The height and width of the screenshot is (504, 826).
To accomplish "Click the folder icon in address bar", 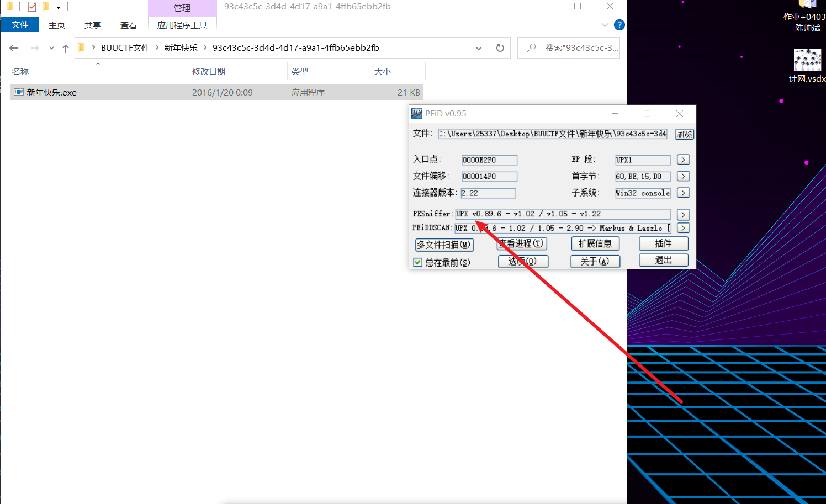I will pyautogui.click(x=82, y=48).
